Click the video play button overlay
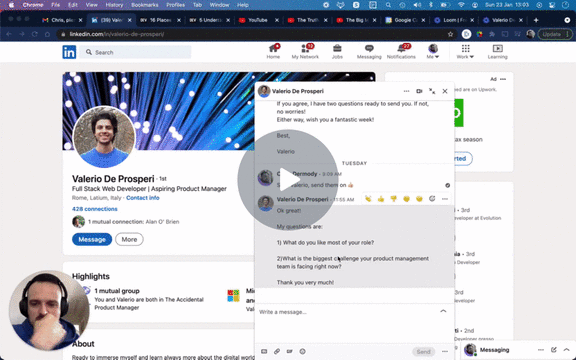576x360 pixels. [x=288, y=180]
